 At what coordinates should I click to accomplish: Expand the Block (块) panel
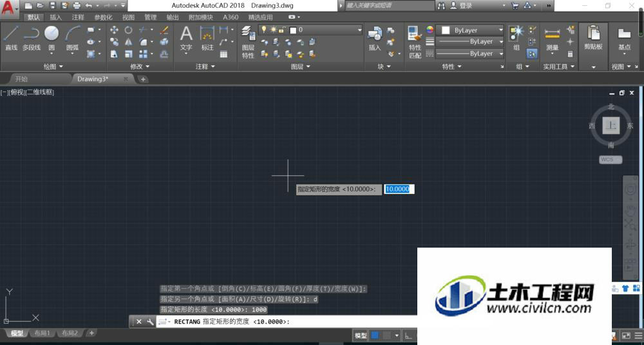tap(384, 66)
